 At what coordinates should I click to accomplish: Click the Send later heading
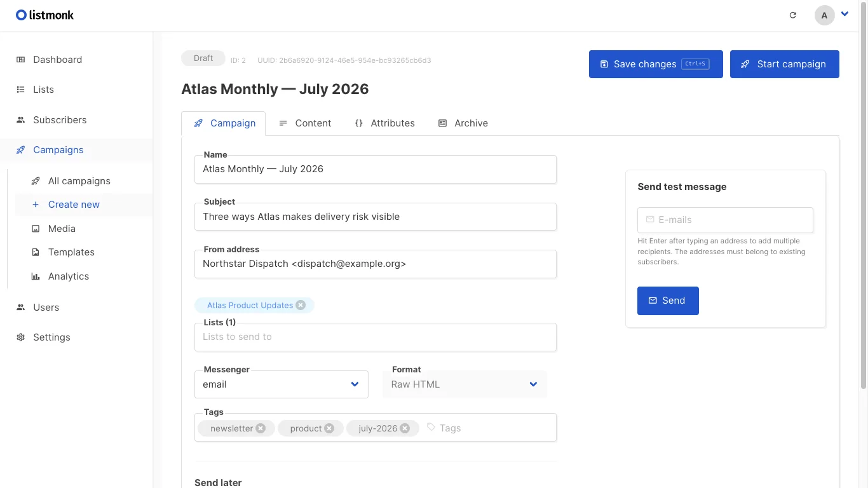pyautogui.click(x=218, y=483)
